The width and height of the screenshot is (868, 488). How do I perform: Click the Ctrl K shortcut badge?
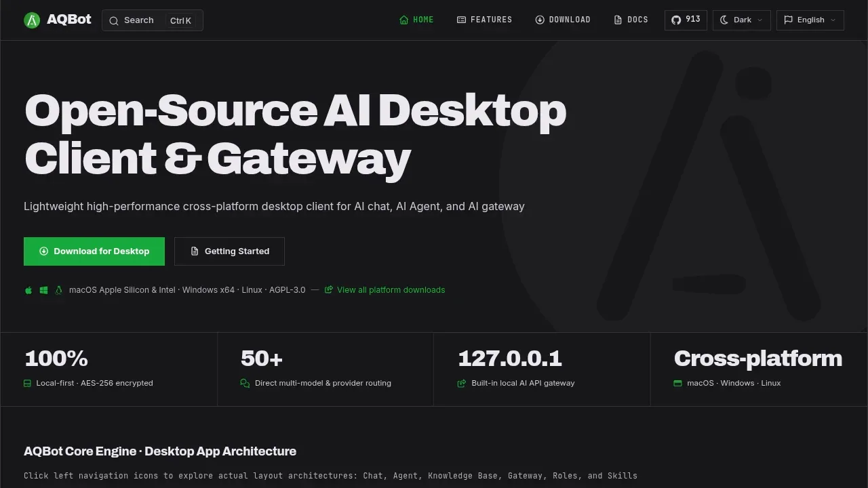tap(180, 20)
